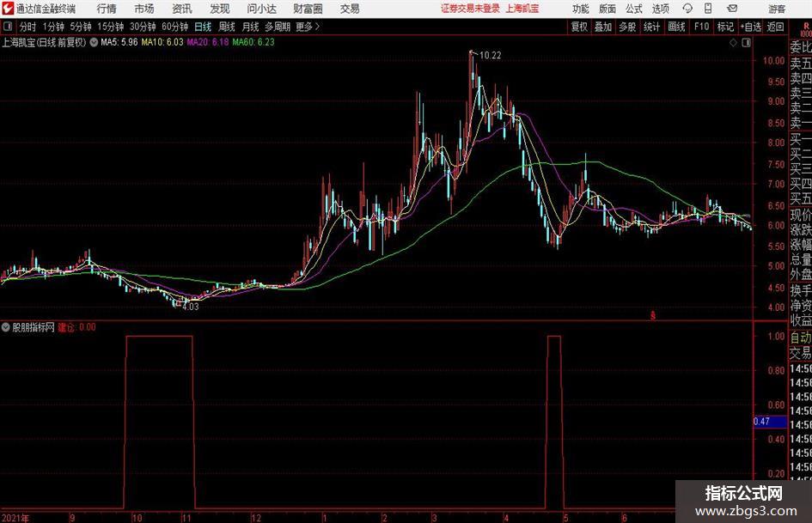The height and width of the screenshot is (523, 812).
Task: Click MA5: 5.96 indicator label
Action: (119, 42)
